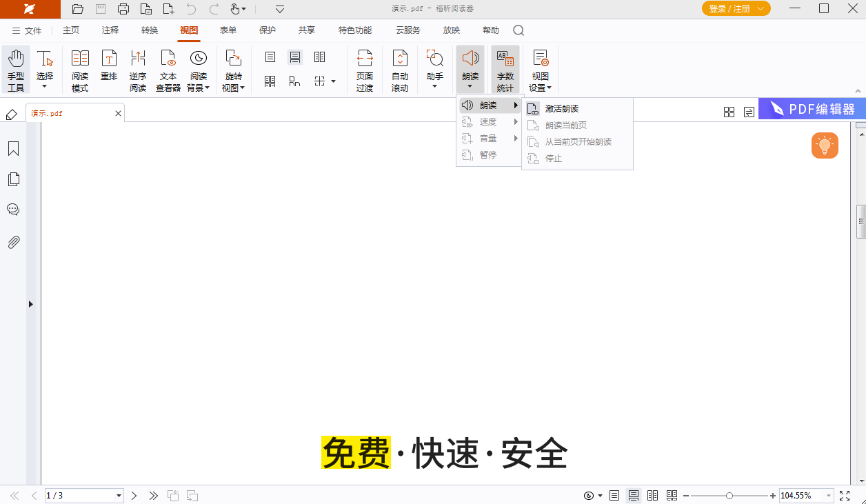This screenshot has height=504, width=866.
Task: Turn on Automatic Scrolling (自动滚动)
Action: coord(400,69)
